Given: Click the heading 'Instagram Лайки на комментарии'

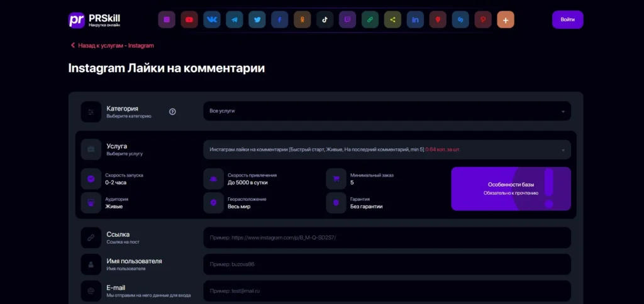Looking at the screenshot, I should pos(166,68).
